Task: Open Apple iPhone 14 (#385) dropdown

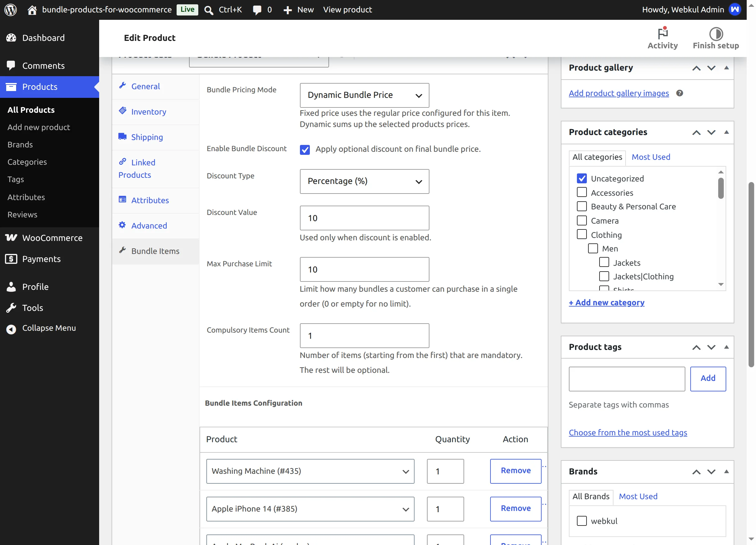Action: 310,509
